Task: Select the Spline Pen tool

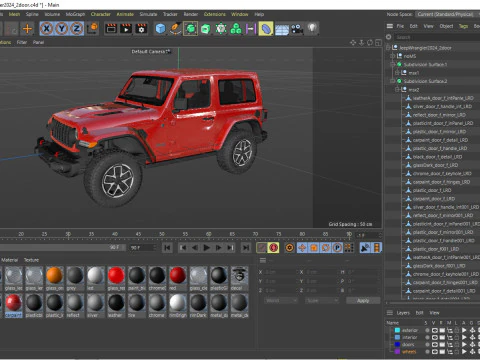Action: point(175,29)
